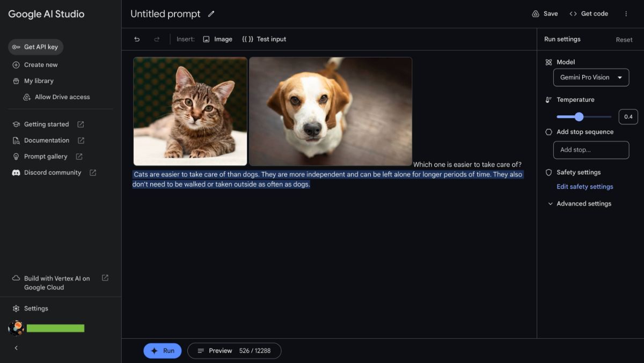Click the Add stop sequence input field
The width and height of the screenshot is (644, 363).
(x=591, y=150)
